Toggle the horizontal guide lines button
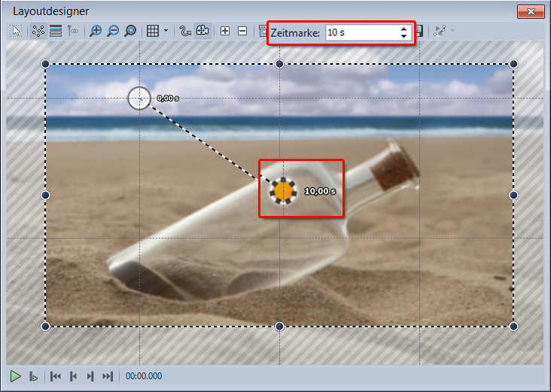 tap(56, 32)
